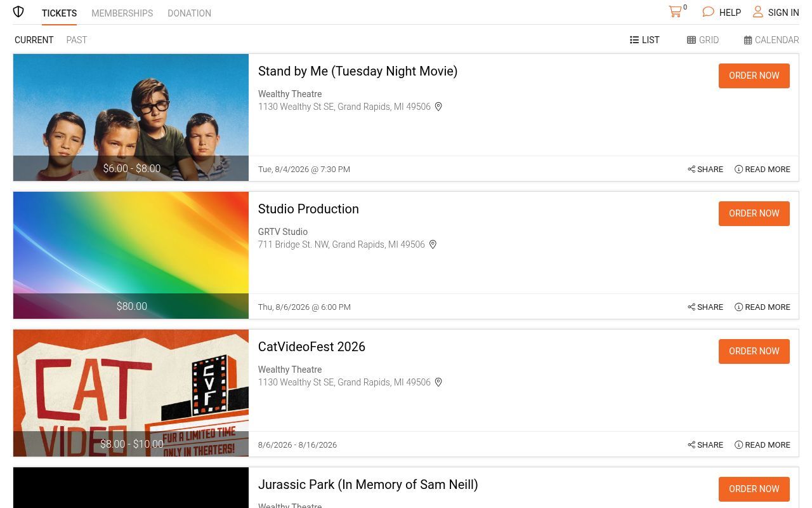Click share icon for Studio Production
812x508 pixels.
coord(691,307)
